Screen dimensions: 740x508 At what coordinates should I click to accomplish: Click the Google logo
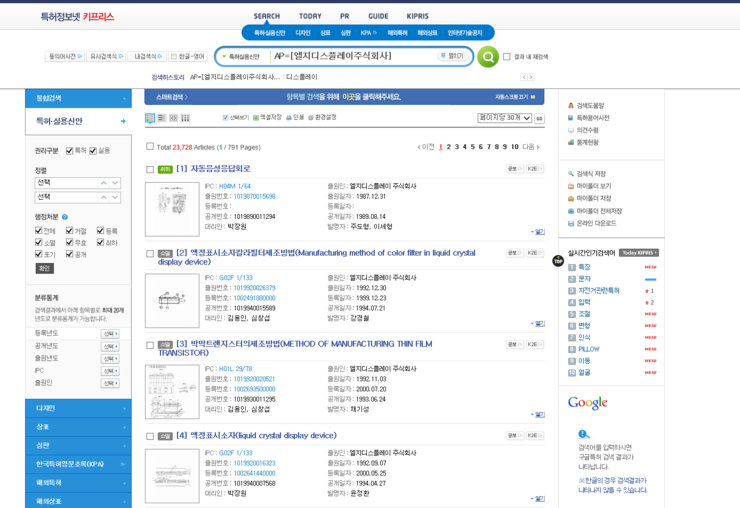coord(588,403)
